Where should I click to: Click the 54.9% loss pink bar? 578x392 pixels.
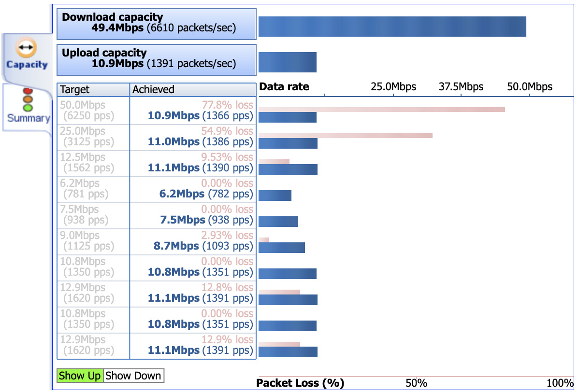346,136
